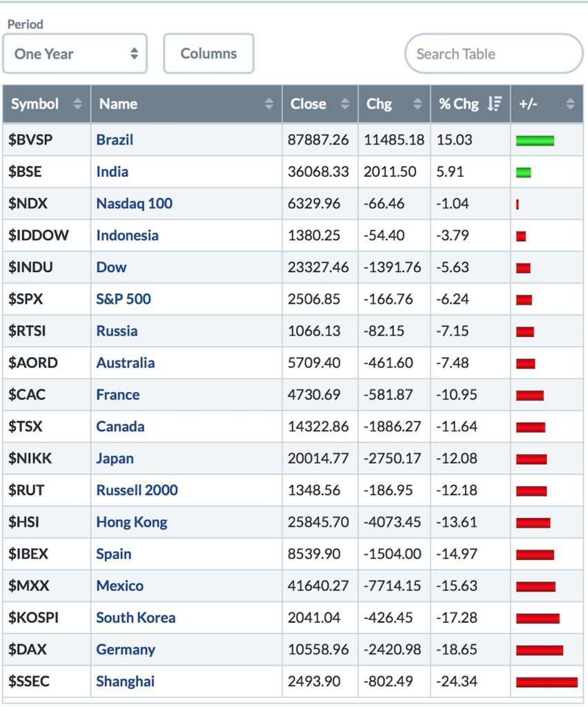Screen dimensions: 588x707
Task: Click Brazil's green performance bar
Action: [536, 141]
